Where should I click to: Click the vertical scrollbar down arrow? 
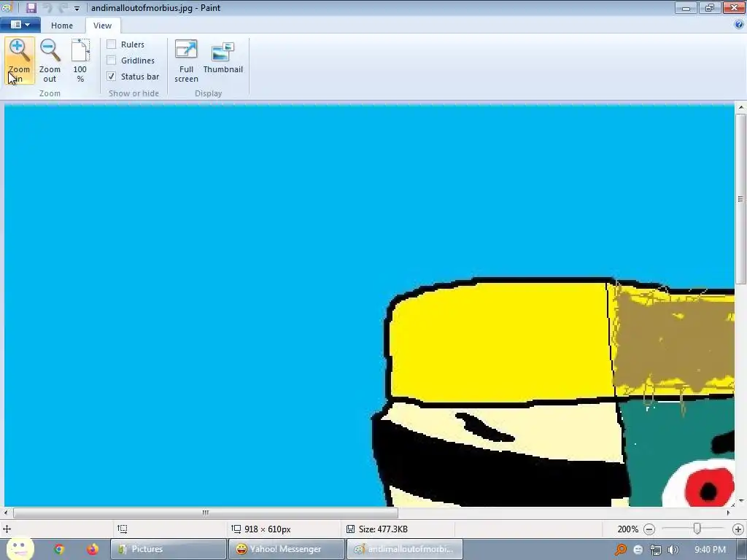(x=741, y=502)
